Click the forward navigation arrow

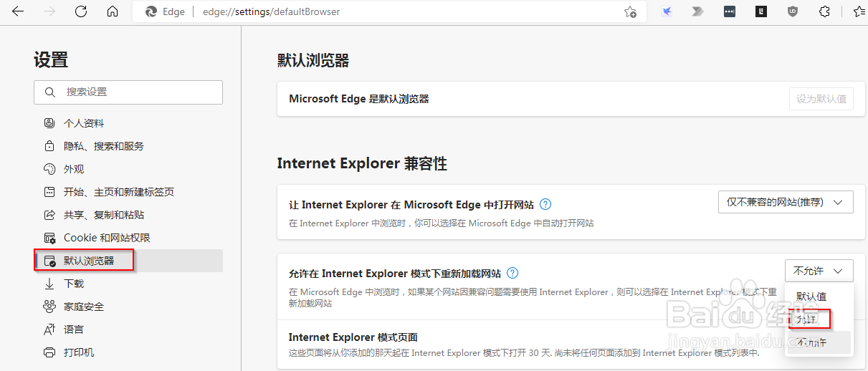(x=49, y=11)
